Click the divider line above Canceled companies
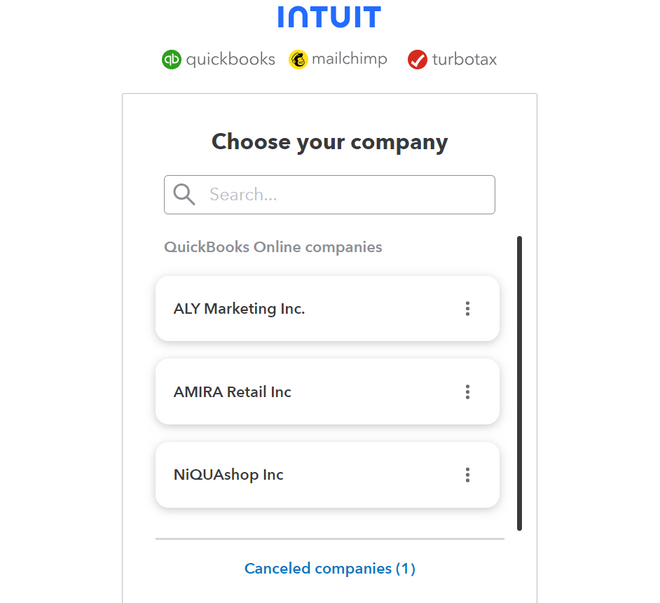 (329, 539)
